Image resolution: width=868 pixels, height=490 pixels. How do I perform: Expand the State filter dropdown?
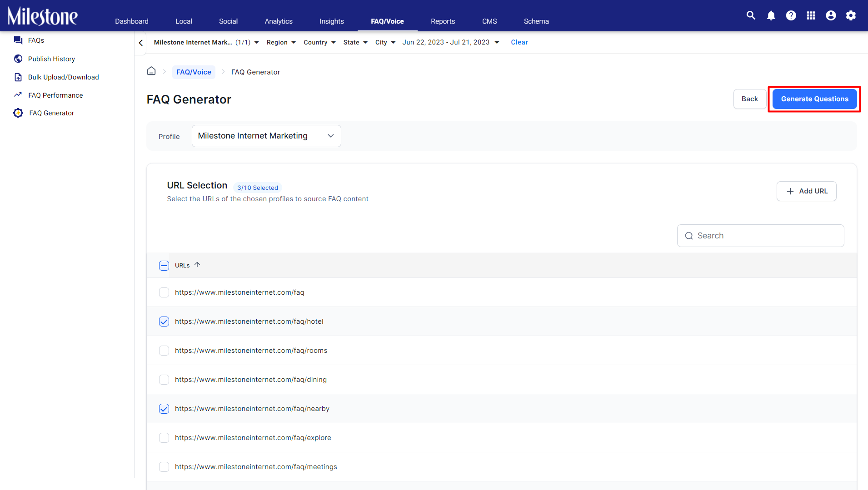pos(355,42)
